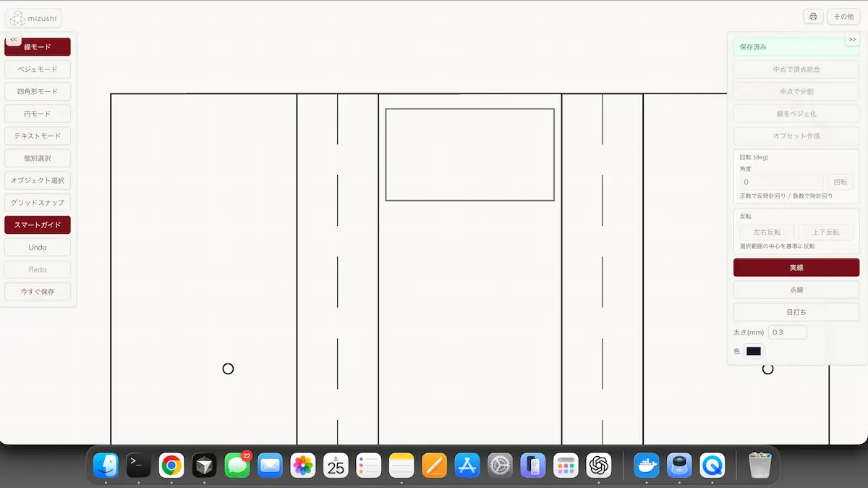Select 点線 dotted line style
The height and width of the screenshot is (488, 868).
(796, 290)
